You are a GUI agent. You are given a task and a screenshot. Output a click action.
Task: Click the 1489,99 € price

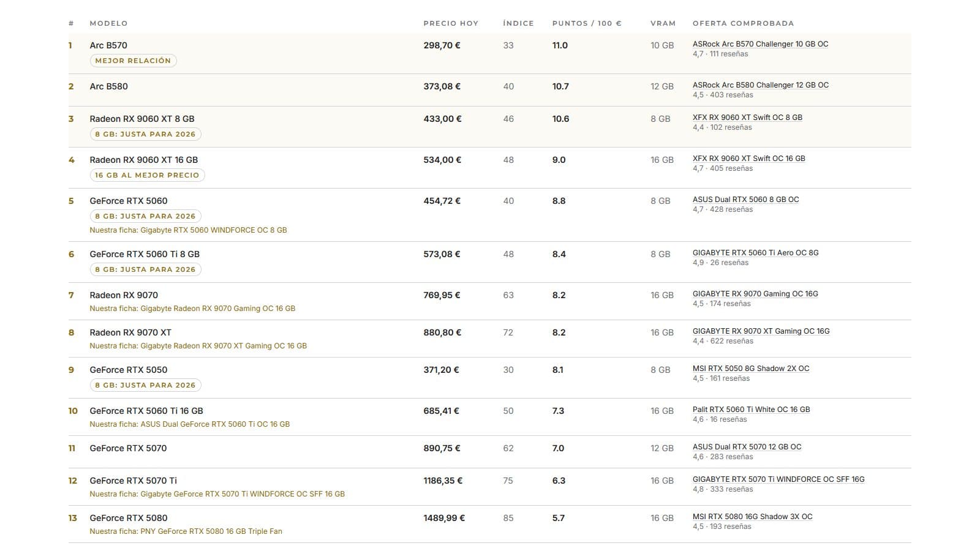pyautogui.click(x=445, y=518)
